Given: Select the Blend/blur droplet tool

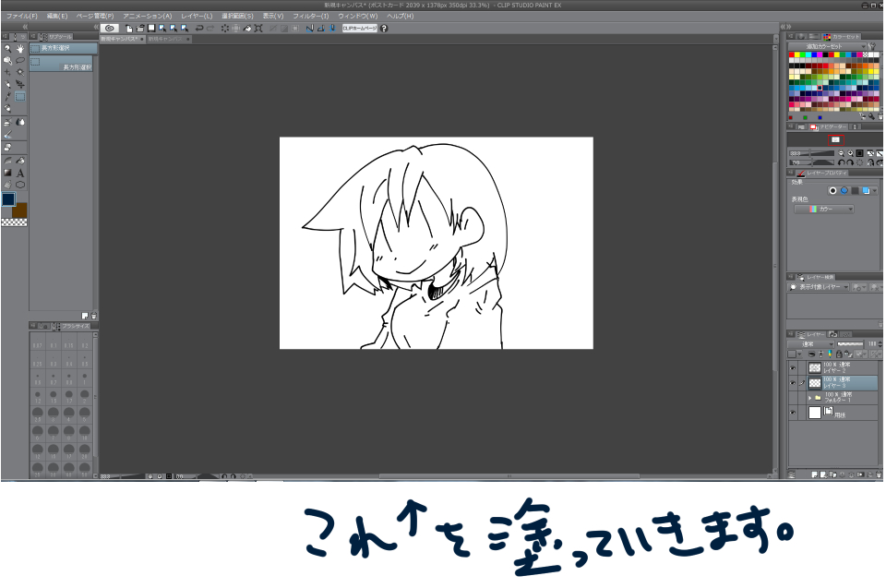Looking at the screenshot, I should (20, 122).
